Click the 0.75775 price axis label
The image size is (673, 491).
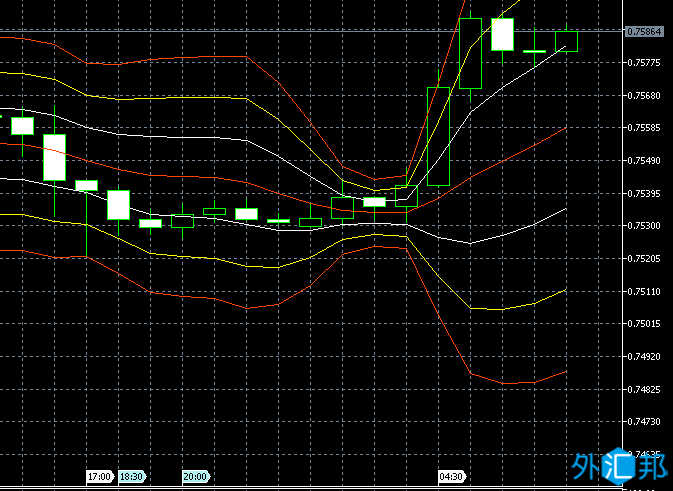(x=644, y=63)
